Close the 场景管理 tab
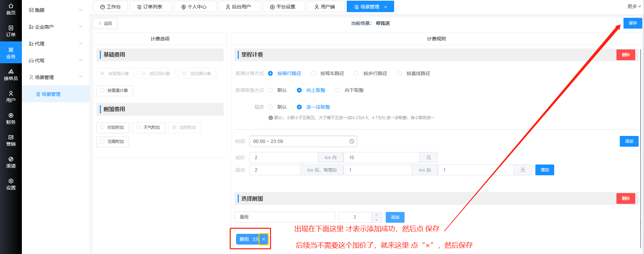 click(385, 7)
